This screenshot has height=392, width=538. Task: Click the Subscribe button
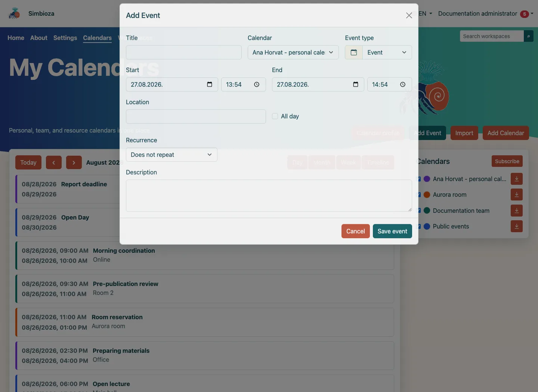pos(507,161)
